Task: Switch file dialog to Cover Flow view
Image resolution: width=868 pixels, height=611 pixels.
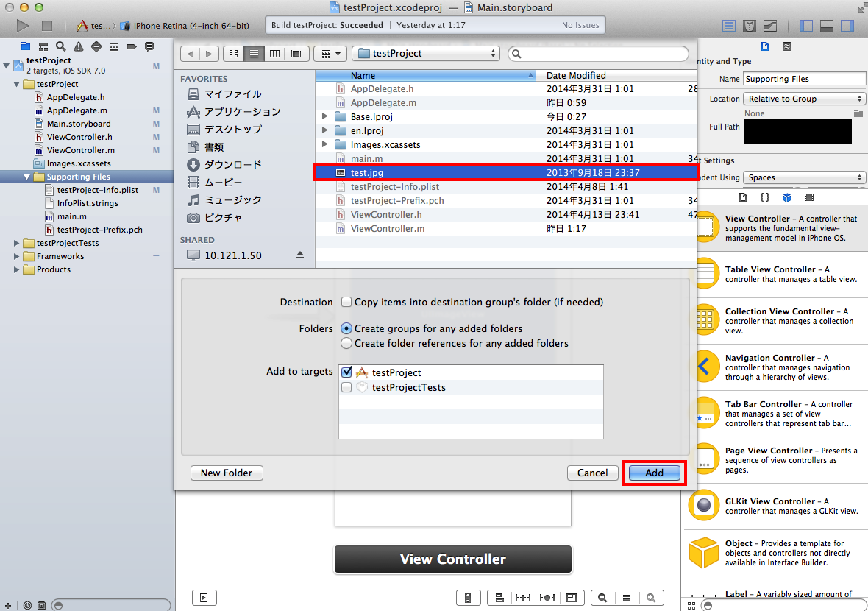Action: coord(296,54)
